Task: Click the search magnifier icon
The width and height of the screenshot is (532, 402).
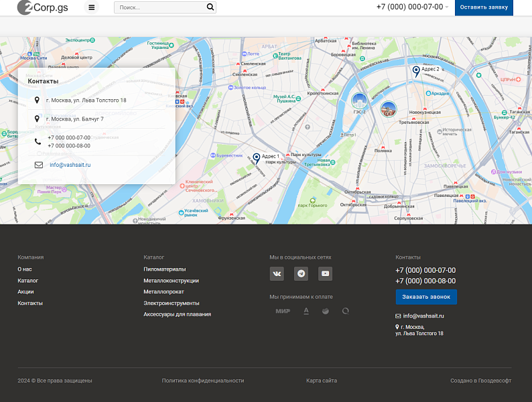Action: [210, 7]
